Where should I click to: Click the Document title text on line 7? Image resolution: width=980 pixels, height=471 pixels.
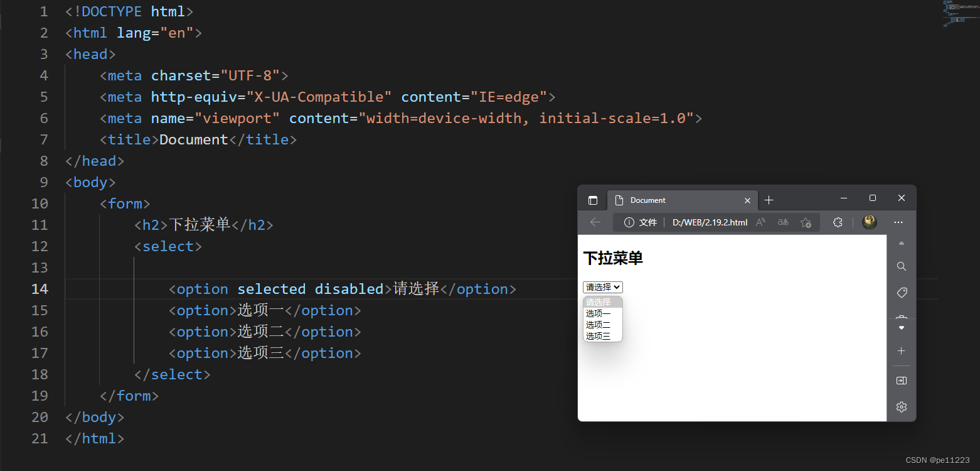coord(194,139)
